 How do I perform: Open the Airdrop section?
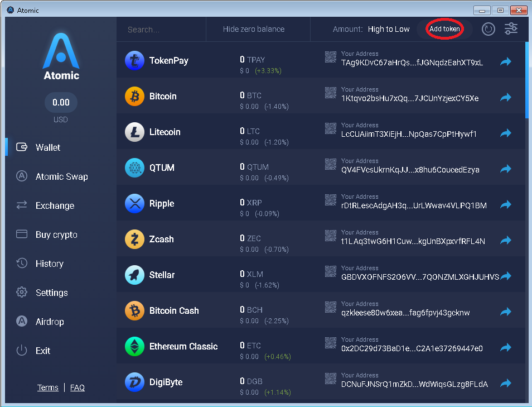(50, 322)
